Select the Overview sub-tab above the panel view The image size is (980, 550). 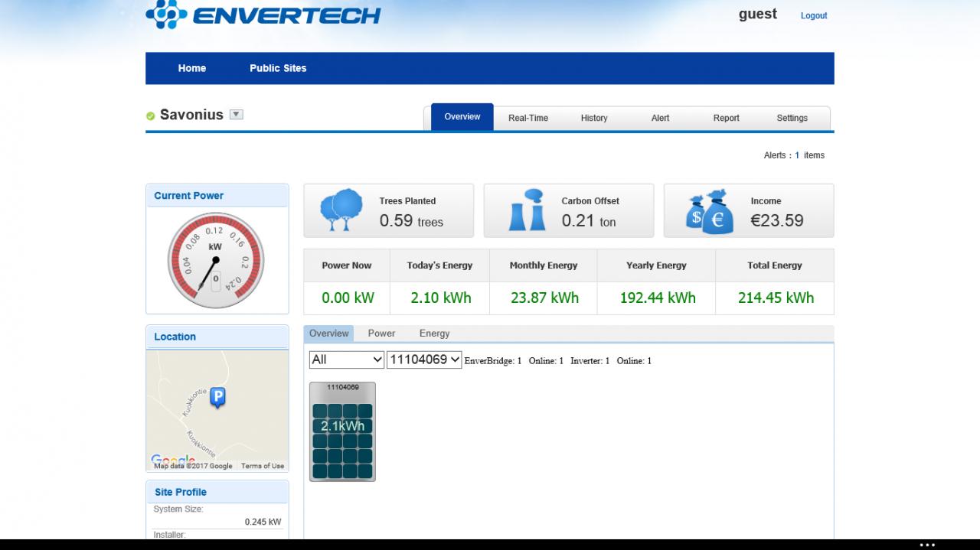coord(329,334)
